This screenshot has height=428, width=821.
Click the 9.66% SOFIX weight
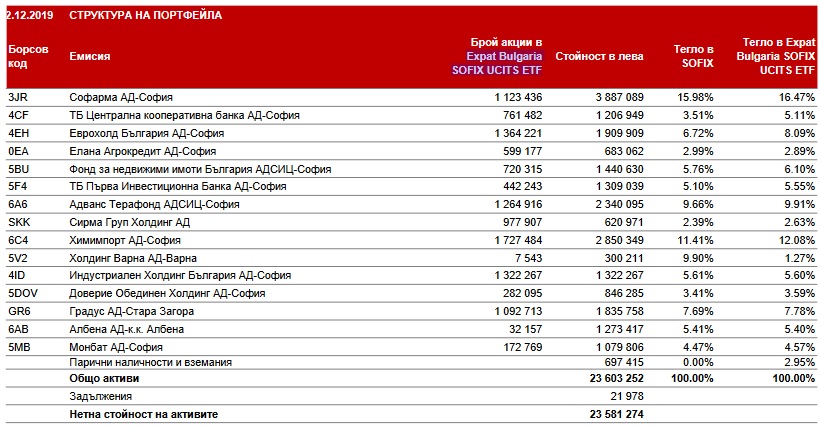(x=698, y=204)
